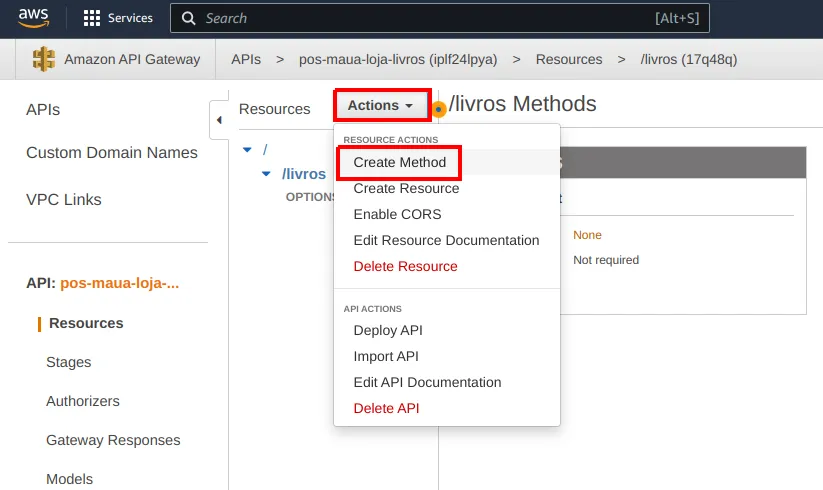This screenshot has height=490, width=823.
Task: Choose Deploy API in API Actions
Action: [x=388, y=331]
